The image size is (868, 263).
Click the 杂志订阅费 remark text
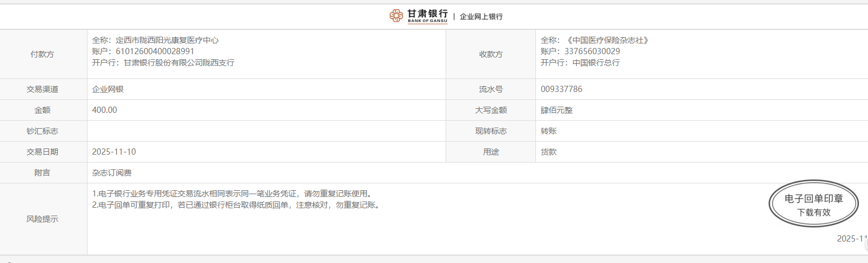point(112,173)
